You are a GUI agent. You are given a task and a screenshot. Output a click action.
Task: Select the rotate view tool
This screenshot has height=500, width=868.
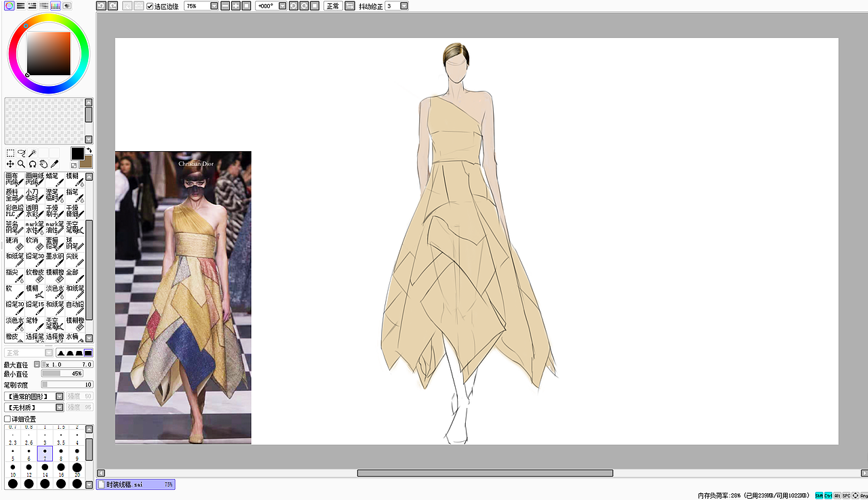click(x=33, y=164)
